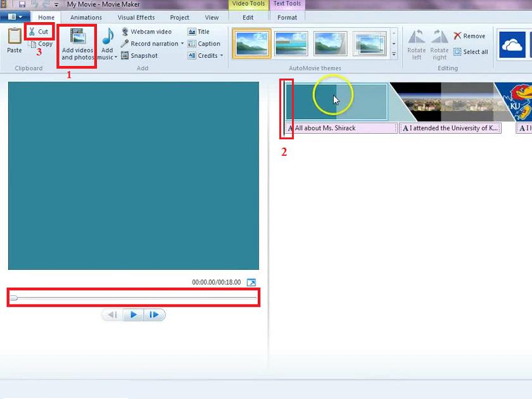Click the Add music note icon
Viewport: 532px width, 399px height.
(108, 37)
